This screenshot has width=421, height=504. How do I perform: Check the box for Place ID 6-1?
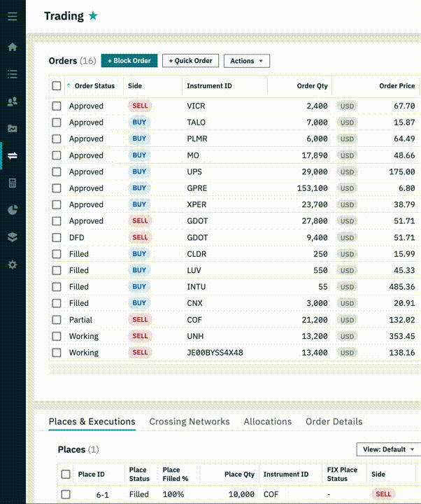(x=66, y=494)
